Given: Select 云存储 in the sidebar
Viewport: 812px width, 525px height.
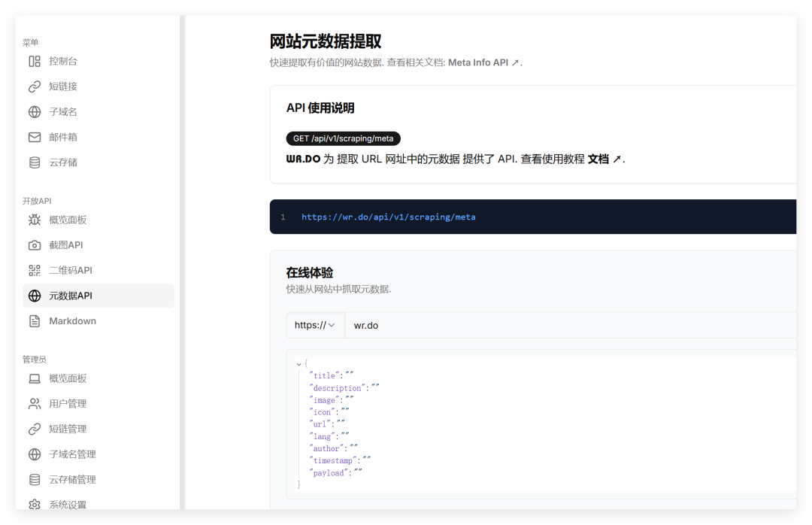Looking at the screenshot, I should tap(98, 162).
